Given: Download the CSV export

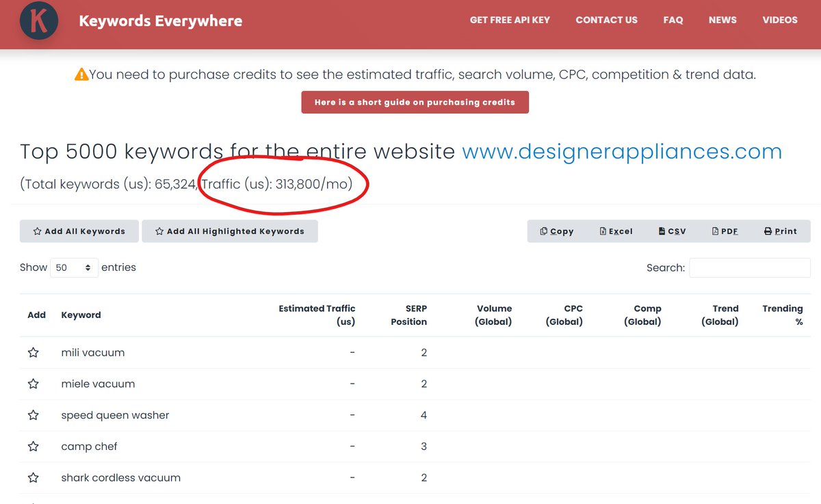Looking at the screenshot, I should [672, 231].
